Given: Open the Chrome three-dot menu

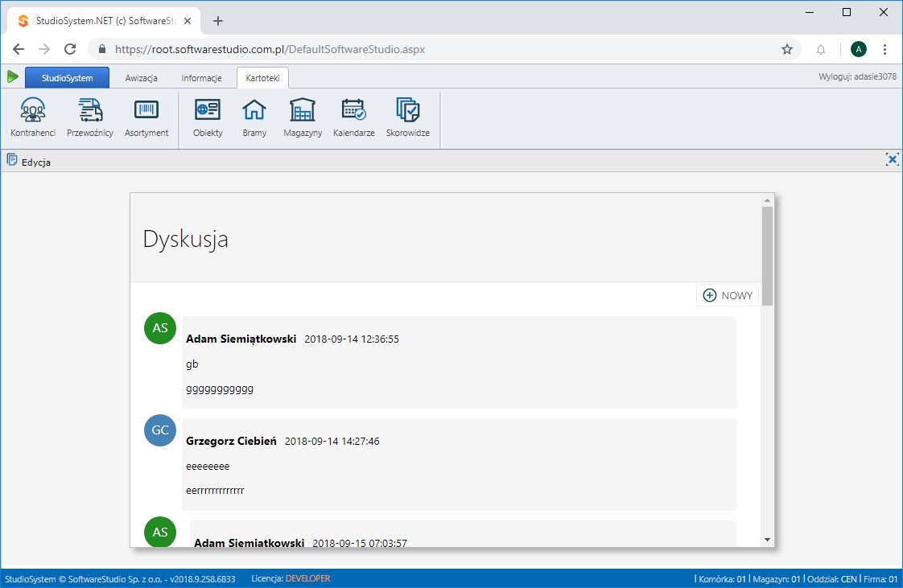Looking at the screenshot, I should pos(884,50).
